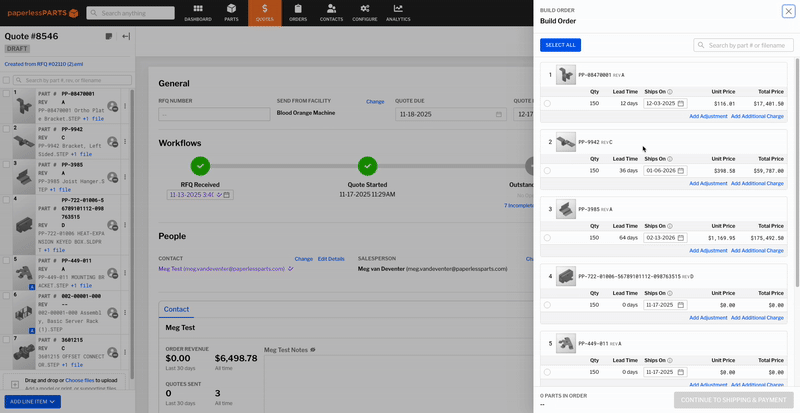Close the Build Order panel
Viewport: 800px width, 413px height.
[788, 11]
